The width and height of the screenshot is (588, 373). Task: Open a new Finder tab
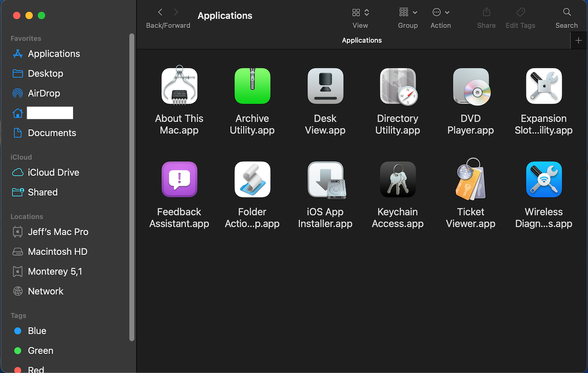pyautogui.click(x=578, y=40)
